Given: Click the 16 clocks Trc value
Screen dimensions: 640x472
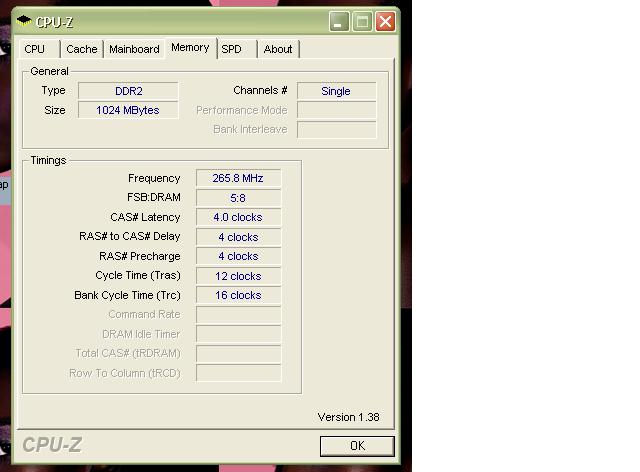Looking at the screenshot, I should click(x=238, y=295).
